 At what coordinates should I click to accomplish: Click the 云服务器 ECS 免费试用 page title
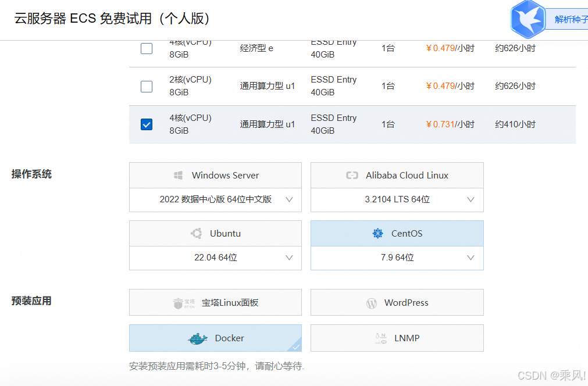(x=112, y=19)
